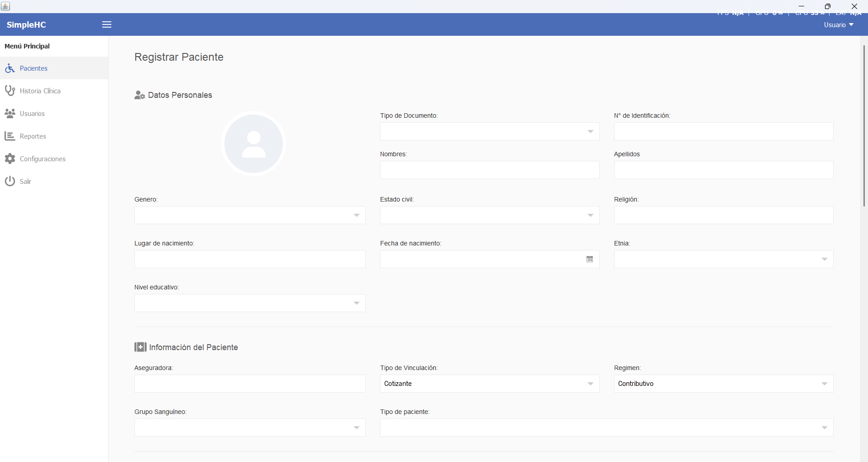Image resolution: width=868 pixels, height=462 pixels.
Task: Click the patient profile photo placeholder
Action: (253, 144)
